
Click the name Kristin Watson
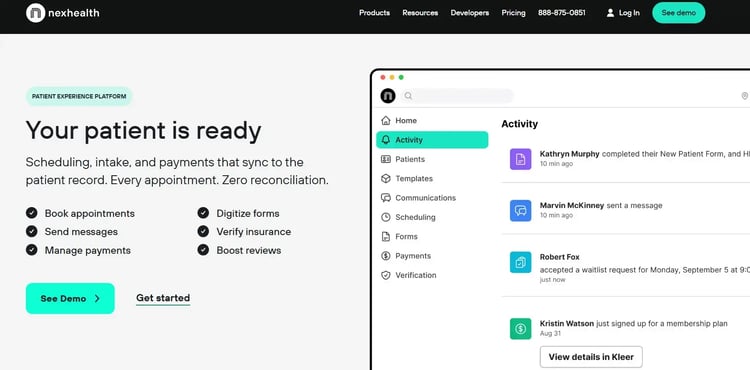(x=567, y=324)
